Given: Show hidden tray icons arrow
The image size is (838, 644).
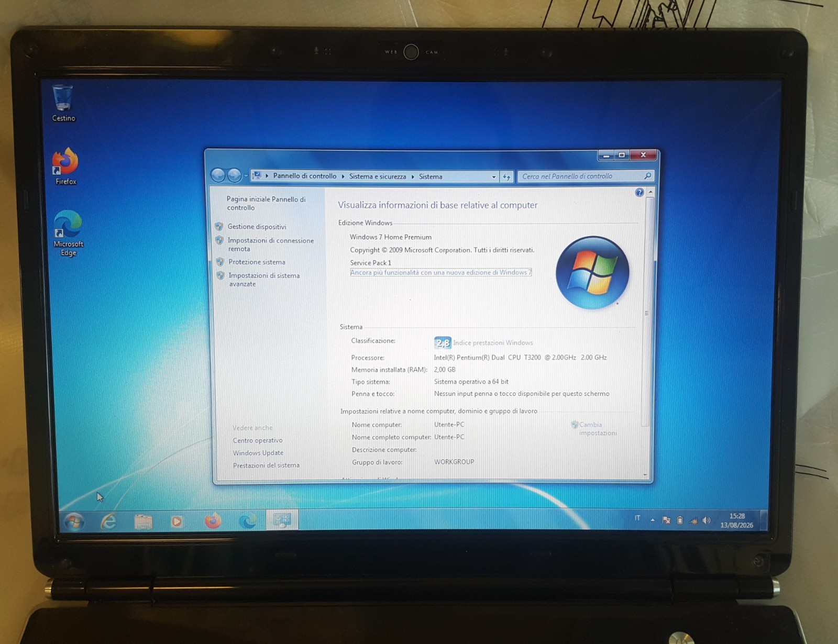Looking at the screenshot, I should tap(653, 520).
